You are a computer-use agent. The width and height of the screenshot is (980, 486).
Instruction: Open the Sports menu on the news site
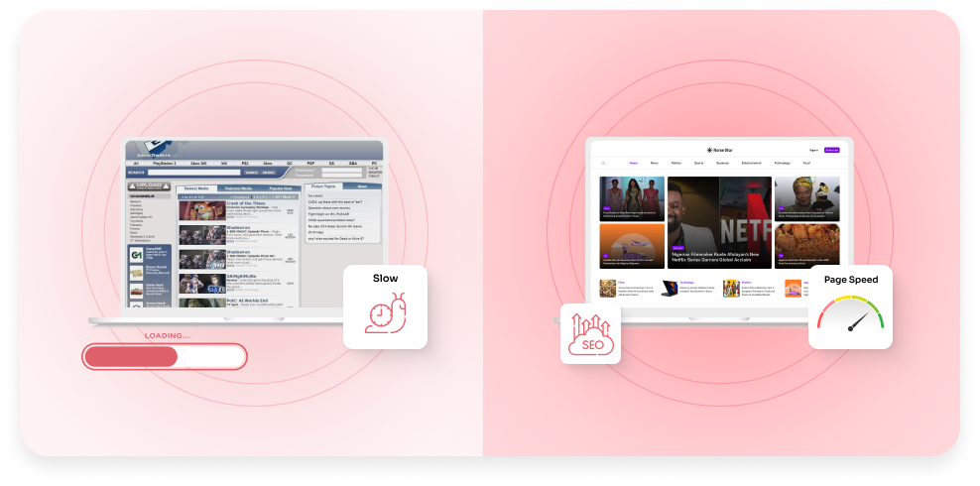(x=698, y=163)
